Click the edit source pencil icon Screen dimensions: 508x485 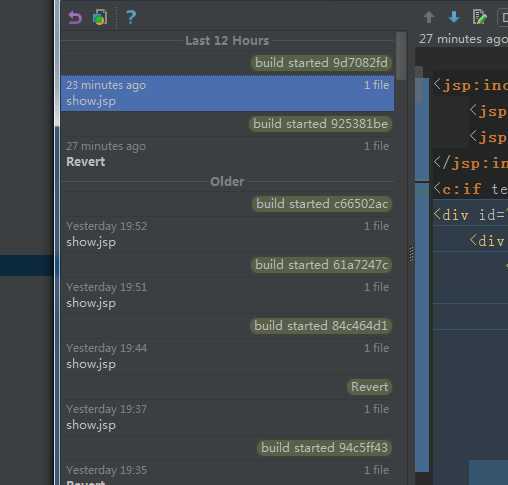(x=480, y=17)
